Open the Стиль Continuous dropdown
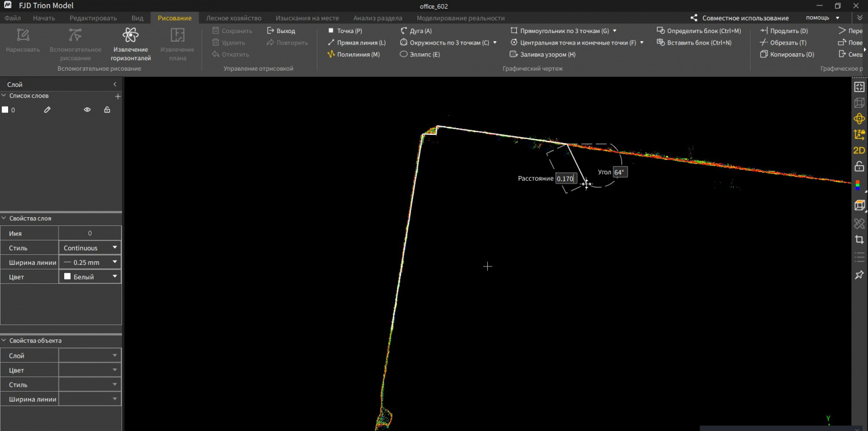 [90, 248]
